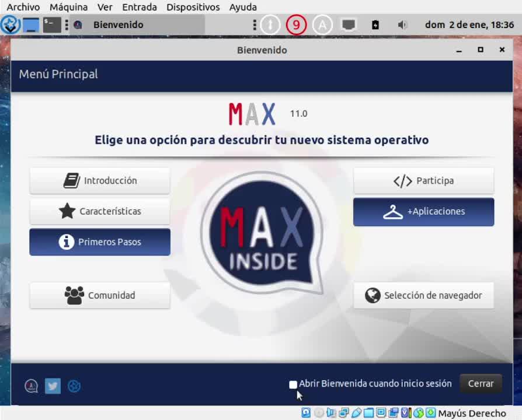Open the Comunidad section
The width and height of the screenshot is (522, 420).
(x=100, y=295)
